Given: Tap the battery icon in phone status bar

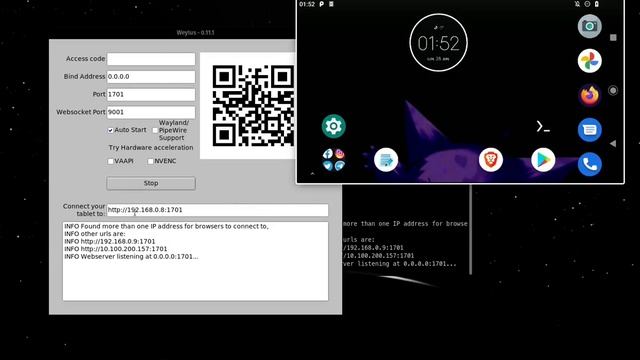Looking at the screenshot, I should point(597,4).
